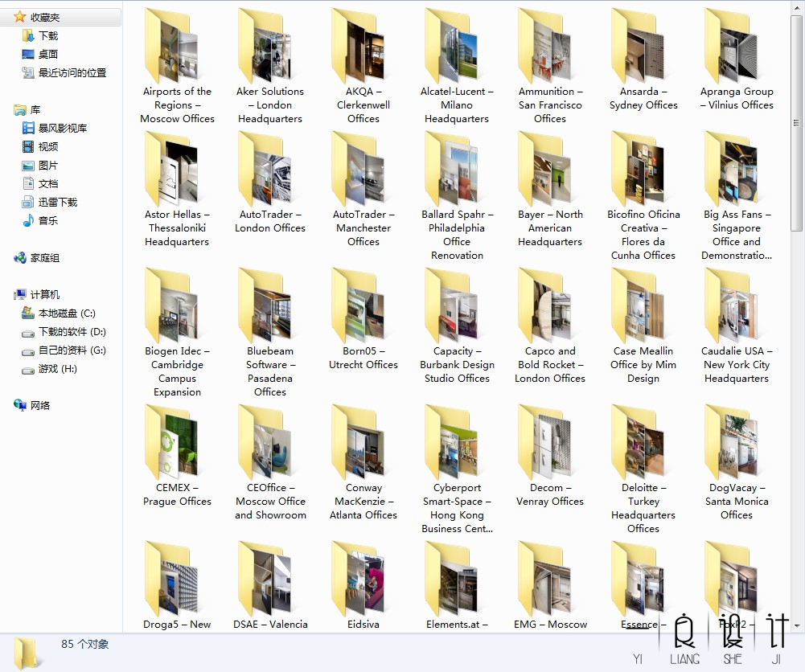805x672 pixels.
Task: Open the 文档 documents library
Action: pyautogui.click(x=40, y=183)
